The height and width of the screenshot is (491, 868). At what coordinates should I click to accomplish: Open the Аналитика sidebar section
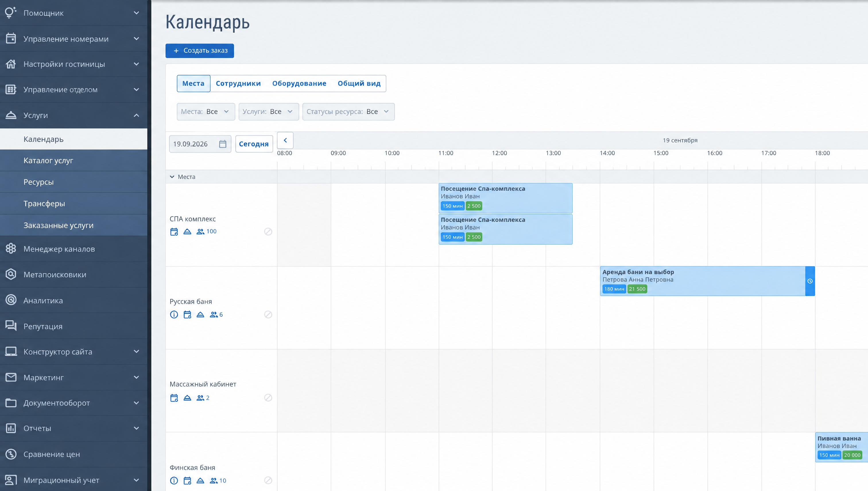(73, 301)
